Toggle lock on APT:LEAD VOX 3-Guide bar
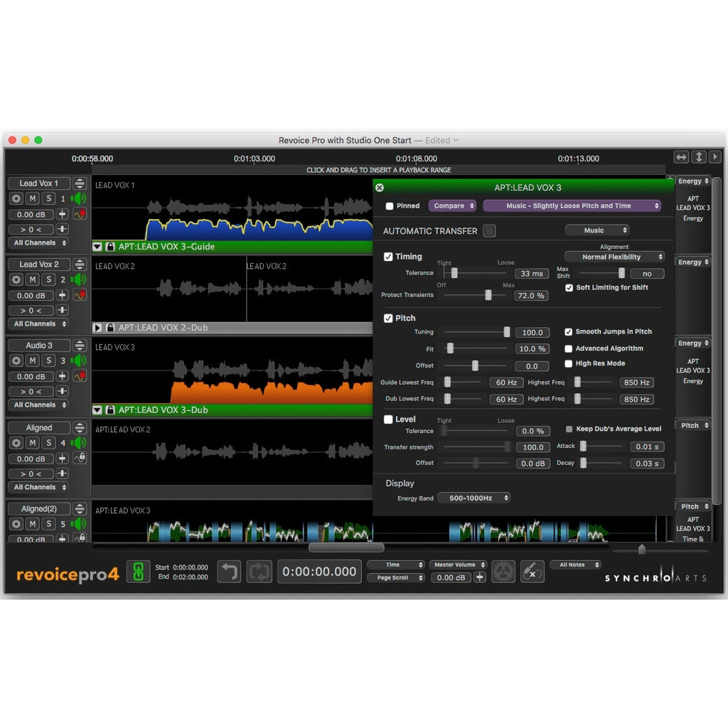728x728 pixels. click(110, 247)
